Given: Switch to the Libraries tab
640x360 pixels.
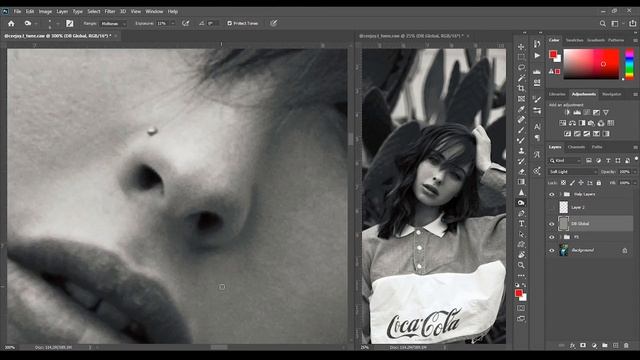Looking at the screenshot, I should coord(557,94).
